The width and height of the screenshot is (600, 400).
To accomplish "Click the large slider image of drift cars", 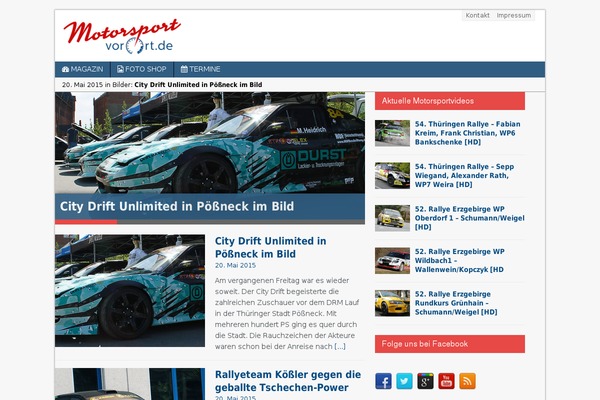I will click(210, 142).
